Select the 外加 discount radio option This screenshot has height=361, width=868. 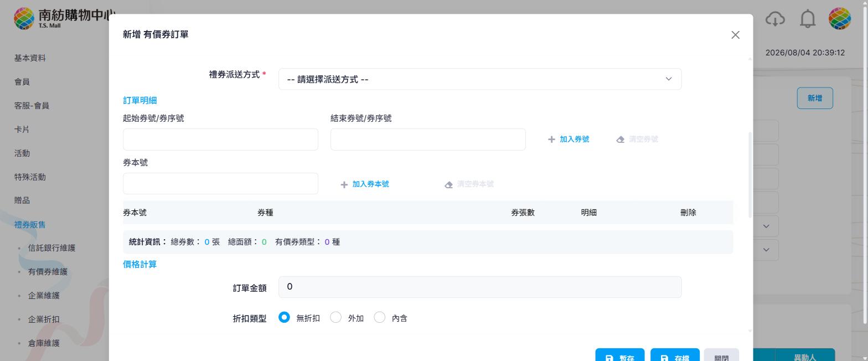coord(335,317)
